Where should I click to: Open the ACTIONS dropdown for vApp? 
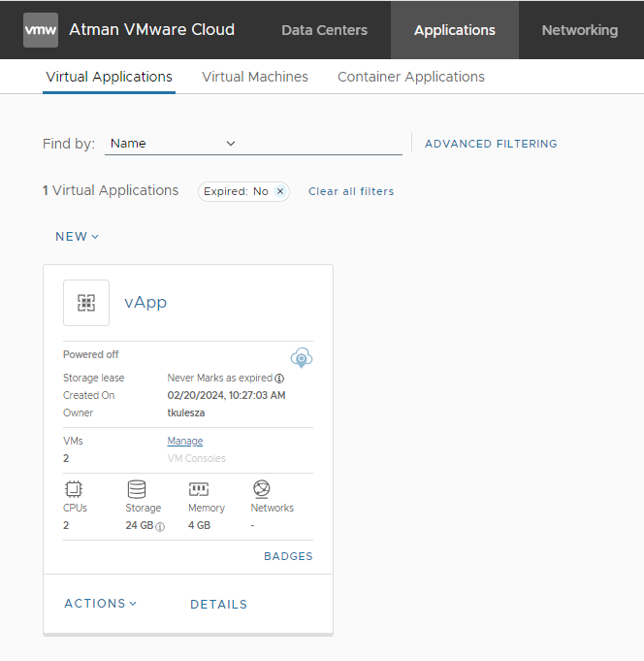pos(101,604)
